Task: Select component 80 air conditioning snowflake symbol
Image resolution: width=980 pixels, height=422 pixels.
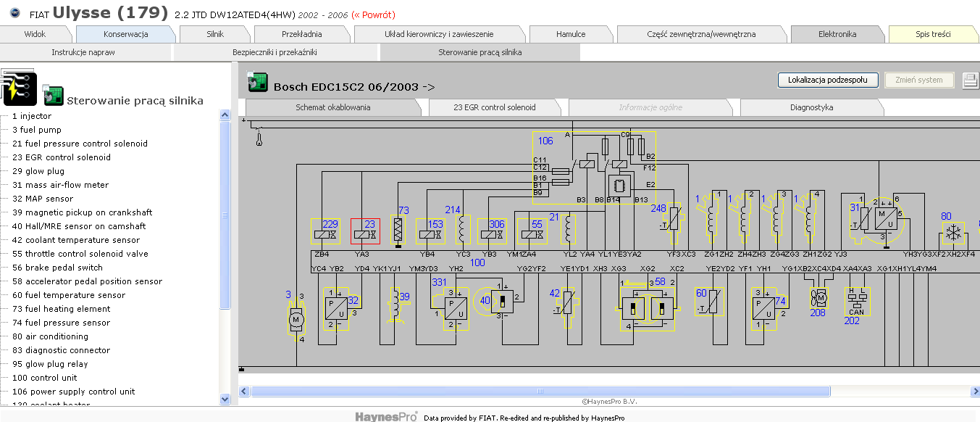Action: click(x=954, y=233)
